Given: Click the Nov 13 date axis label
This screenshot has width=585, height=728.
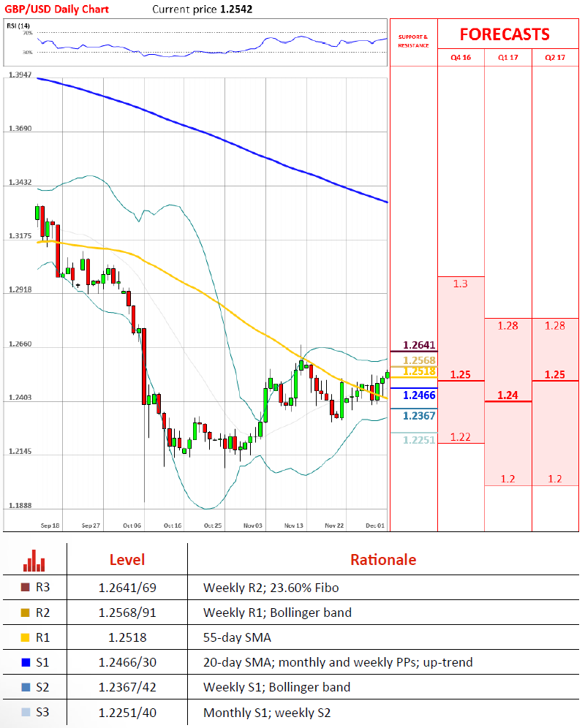Looking at the screenshot, I should [x=294, y=526].
